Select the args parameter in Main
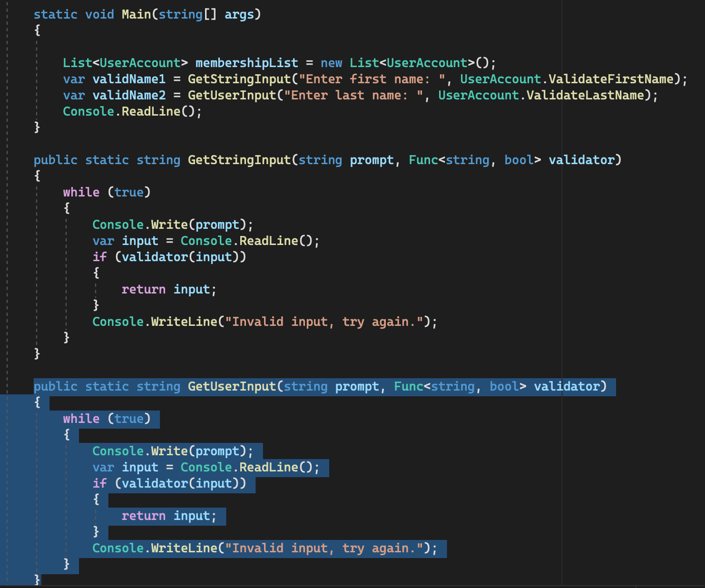The width and height of the screenshot is (705, 588). tap(239, 15)
